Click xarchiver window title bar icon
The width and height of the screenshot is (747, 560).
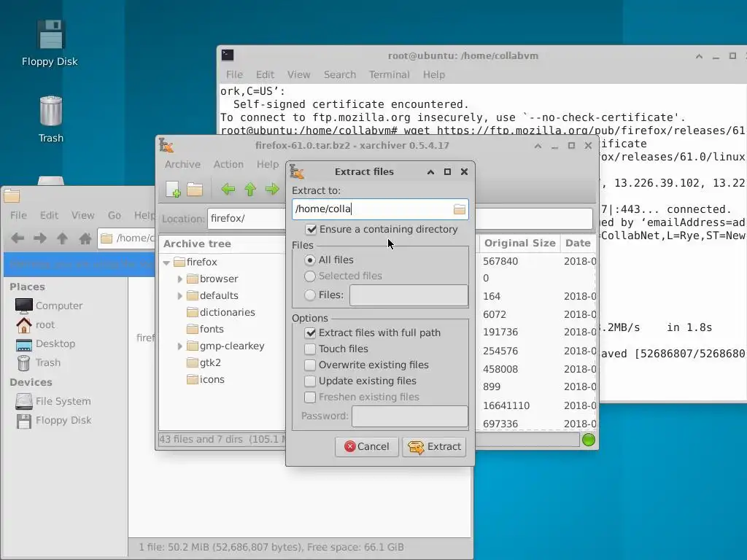(x=166, y=146)
